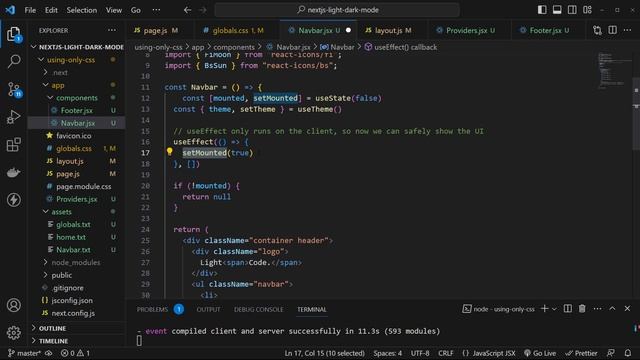Switch to the PROBLEMS panel tab
This screenshot has width=640, height=360.
(x=160, y=309)
